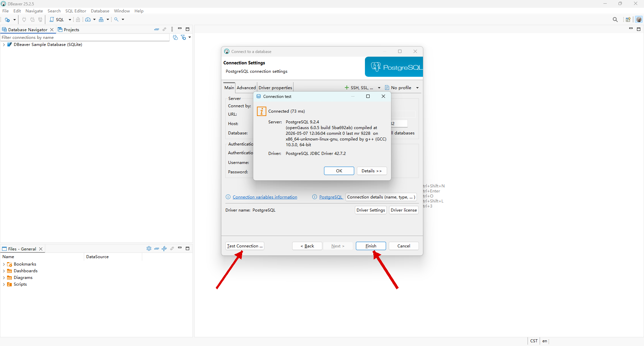Viewport: 644px width, 346px height.
Task: Click the Driver Settings button
Action: point(371,210)
